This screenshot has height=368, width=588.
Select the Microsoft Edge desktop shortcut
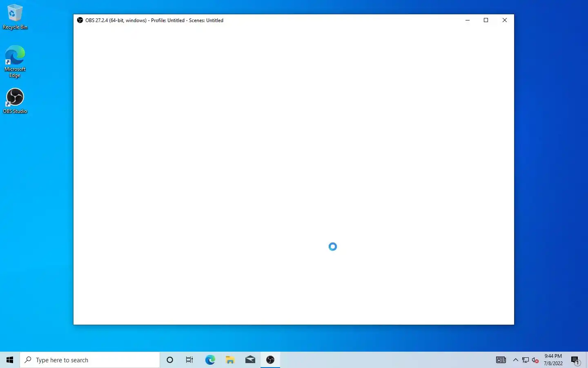tap(15, 61)
